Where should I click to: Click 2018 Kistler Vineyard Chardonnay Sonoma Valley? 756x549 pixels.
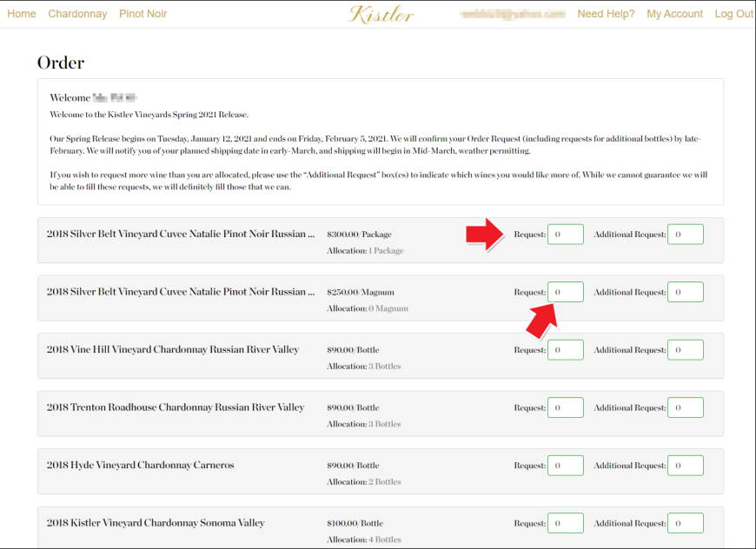coord(156,523)
